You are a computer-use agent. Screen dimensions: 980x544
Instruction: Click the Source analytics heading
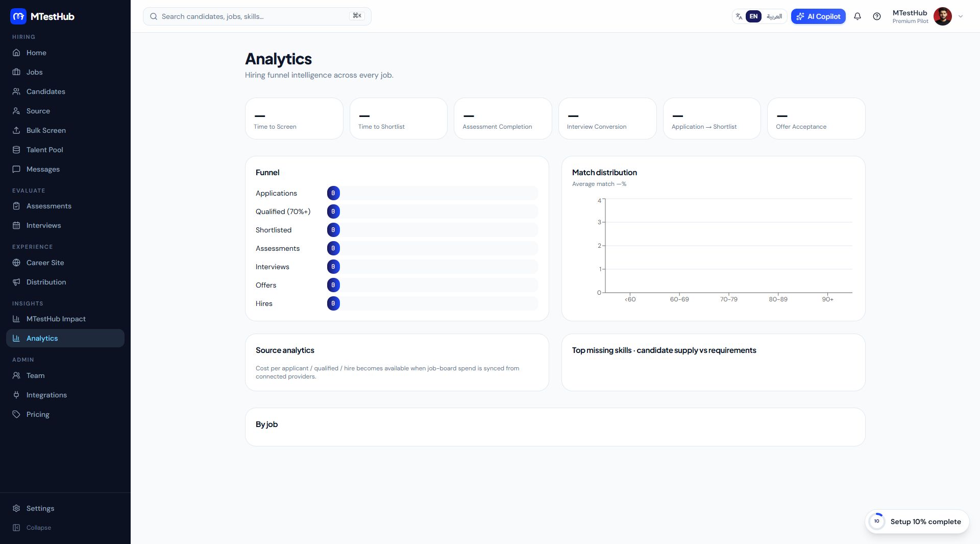[285, 350]
